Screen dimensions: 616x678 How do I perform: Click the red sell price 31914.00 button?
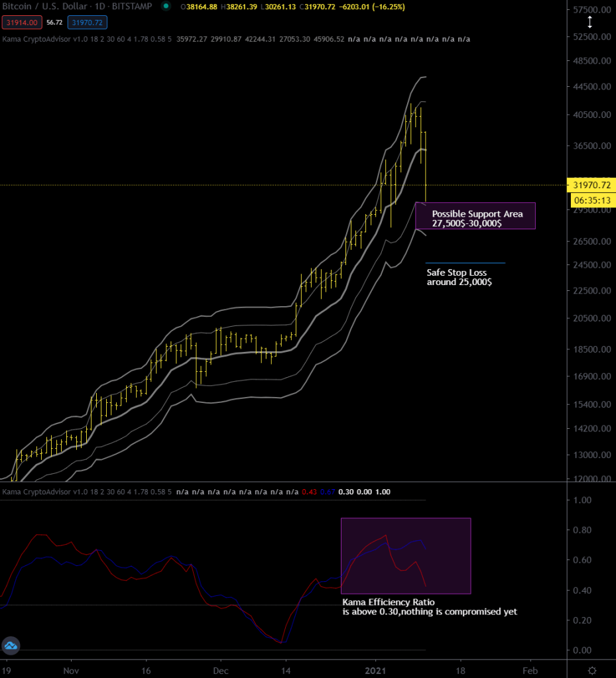pos(23,23)
